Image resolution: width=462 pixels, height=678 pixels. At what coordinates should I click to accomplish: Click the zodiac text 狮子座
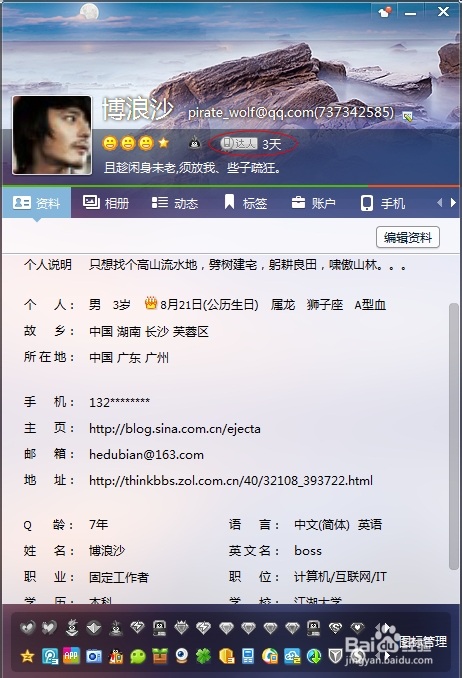pyautogui.click(x=325, y=305)
